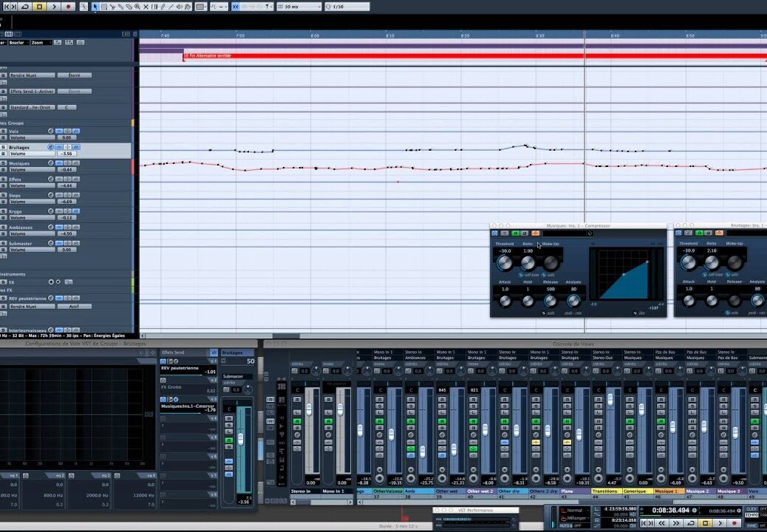The height and width of the screenshot is (532, 767).
Task: Solo the Generique mixer channel
Action: 630,406
